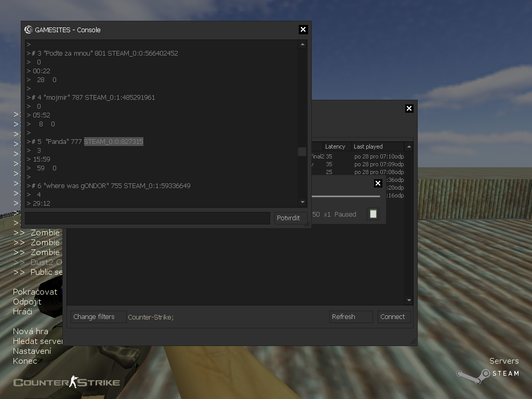The width and height of the screenshot is (532, 399).
Task: Select Nastavení from the main menu
Action: [32, 351]
